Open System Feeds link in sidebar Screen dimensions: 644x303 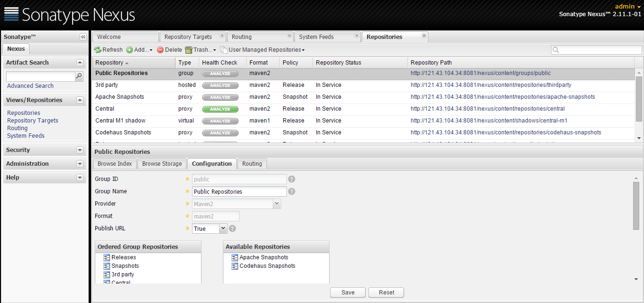26,136
